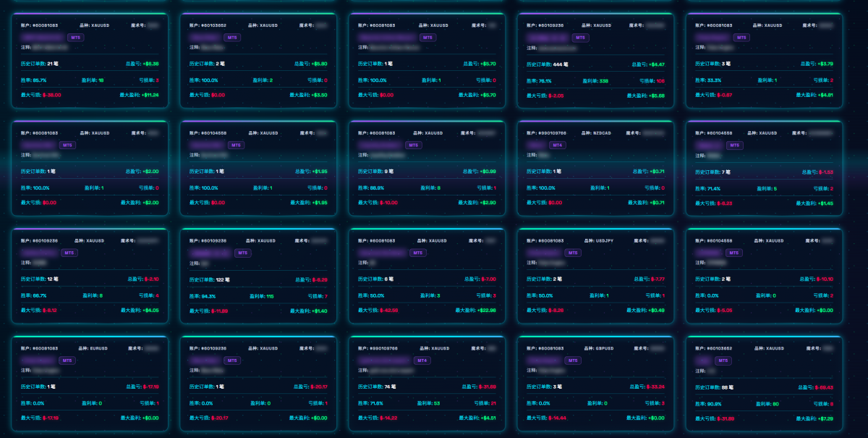Select the card showing total loss -$68.43
This screenshot has height=438, width=868.
coord(764,383)
